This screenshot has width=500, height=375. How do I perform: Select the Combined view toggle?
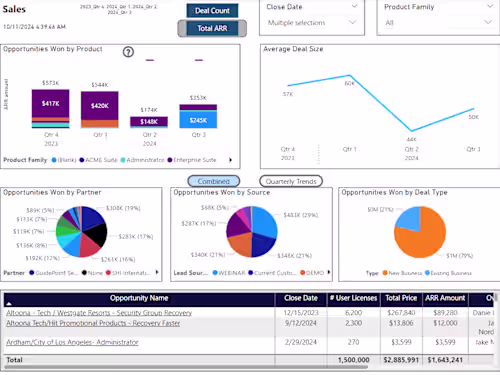tap(214, 181)
